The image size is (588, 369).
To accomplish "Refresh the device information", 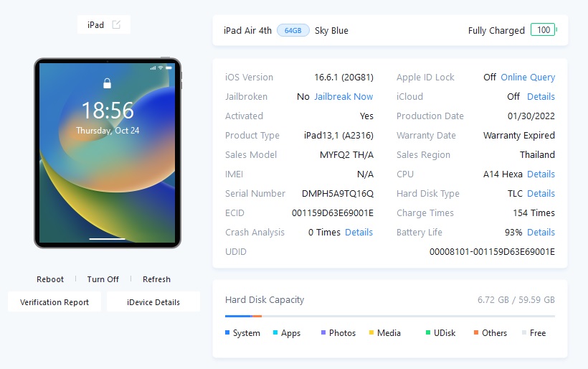I will pos(157,279).
